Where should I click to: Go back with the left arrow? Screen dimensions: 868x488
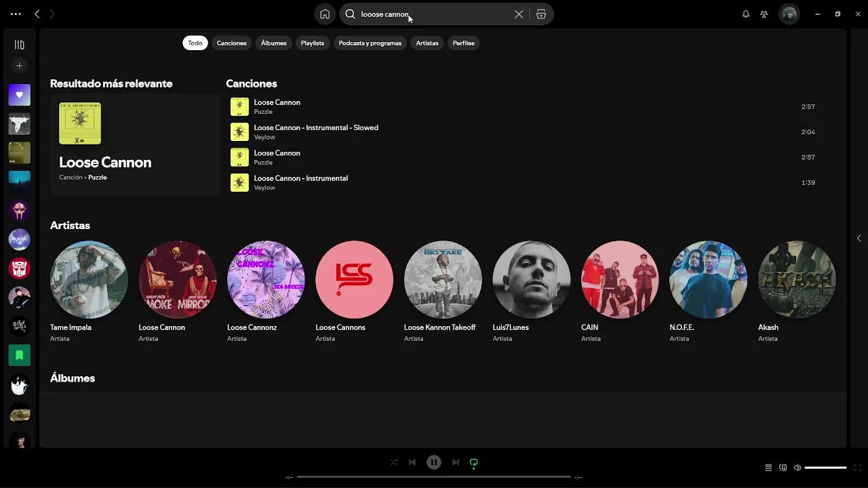coord(37,14)
